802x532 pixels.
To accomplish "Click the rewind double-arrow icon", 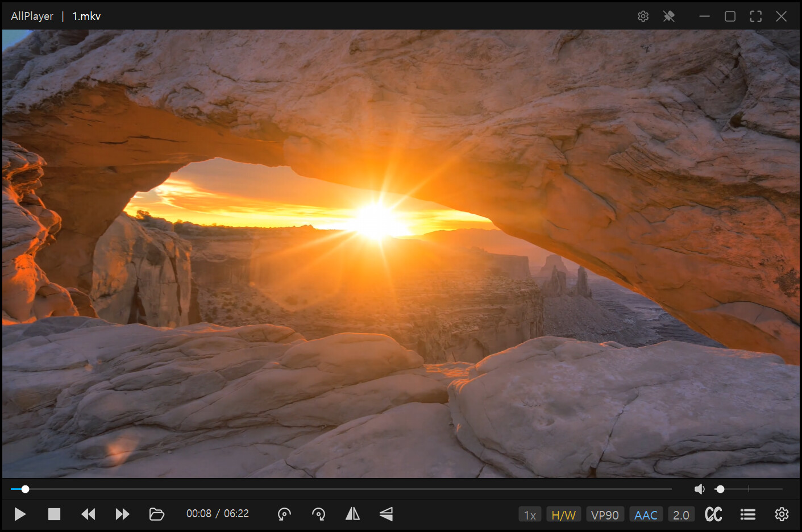I will (88, 514).
